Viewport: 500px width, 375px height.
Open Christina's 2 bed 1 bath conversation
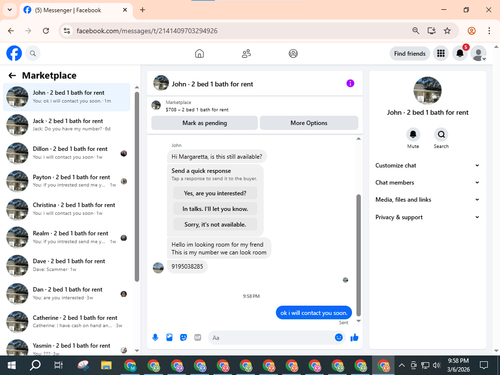(67, 209)
